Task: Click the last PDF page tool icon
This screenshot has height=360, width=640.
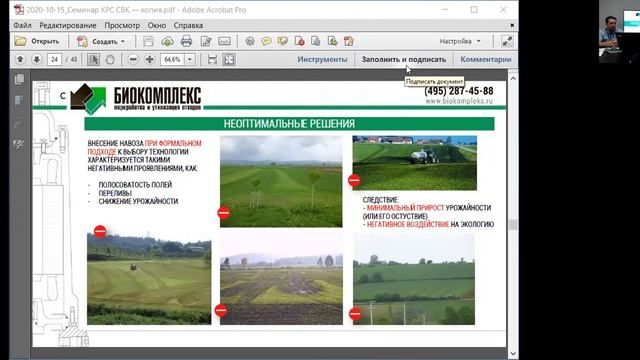Action: [349, 41]
